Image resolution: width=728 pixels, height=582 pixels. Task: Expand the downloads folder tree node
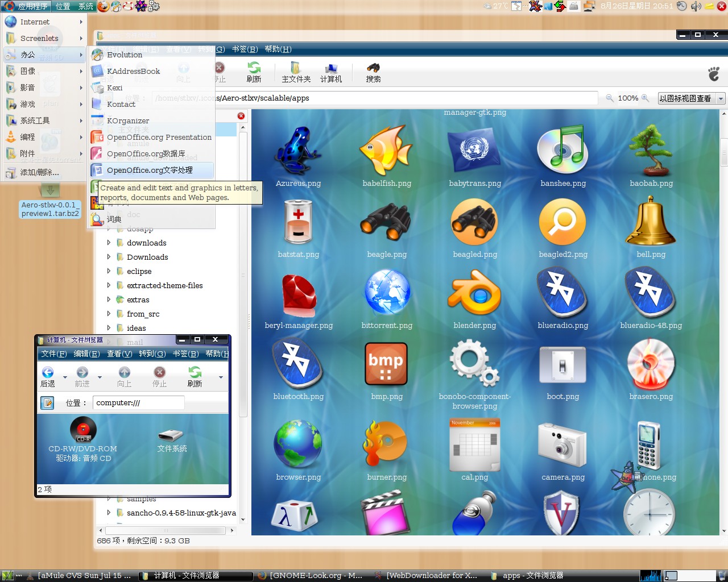click(109, 243)
